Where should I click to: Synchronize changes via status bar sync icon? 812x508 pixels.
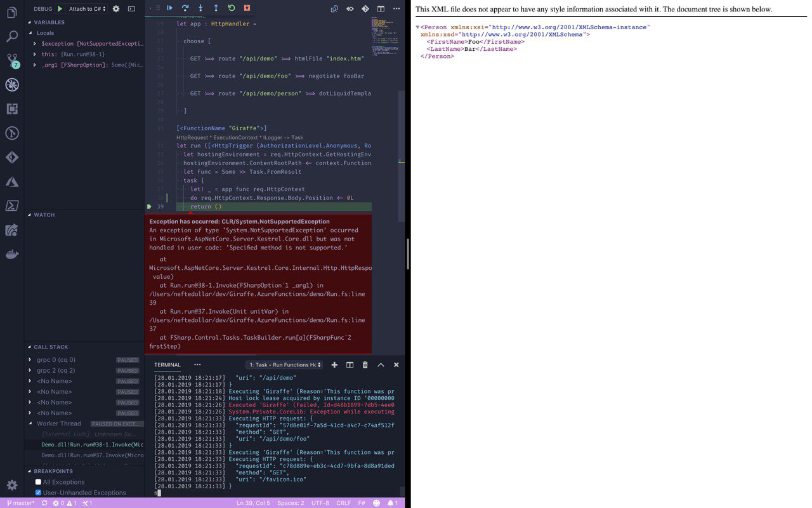44,503
